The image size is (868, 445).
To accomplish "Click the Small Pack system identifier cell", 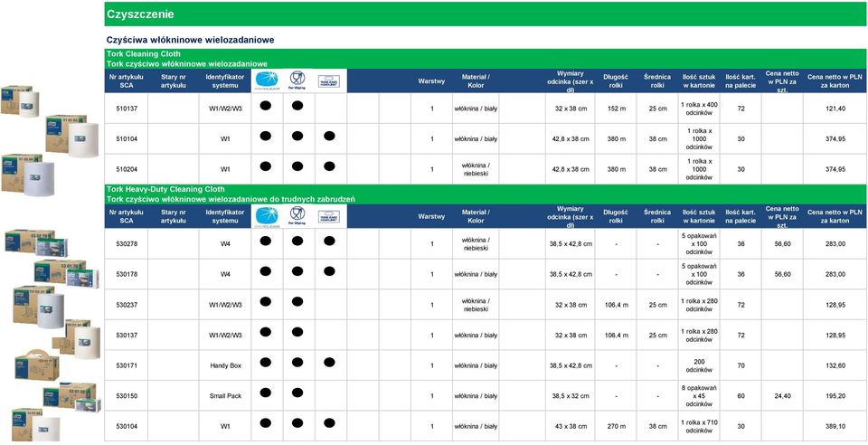I will pyautogui.click(x=225, y=396).
